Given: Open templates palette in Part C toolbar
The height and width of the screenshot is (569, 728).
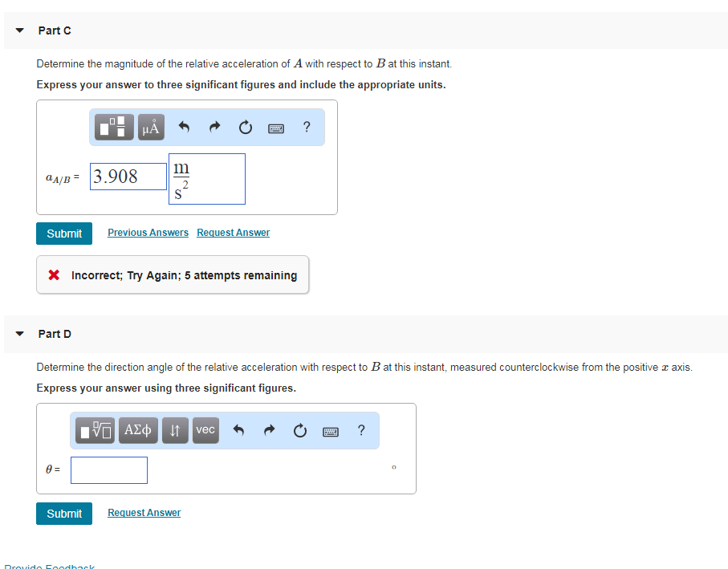Looking at the screenshot, I should point(114,127).
